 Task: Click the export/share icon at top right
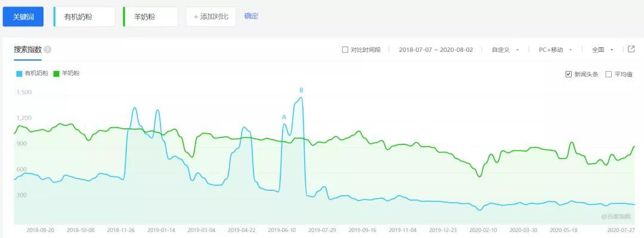(x=631, y=50)
